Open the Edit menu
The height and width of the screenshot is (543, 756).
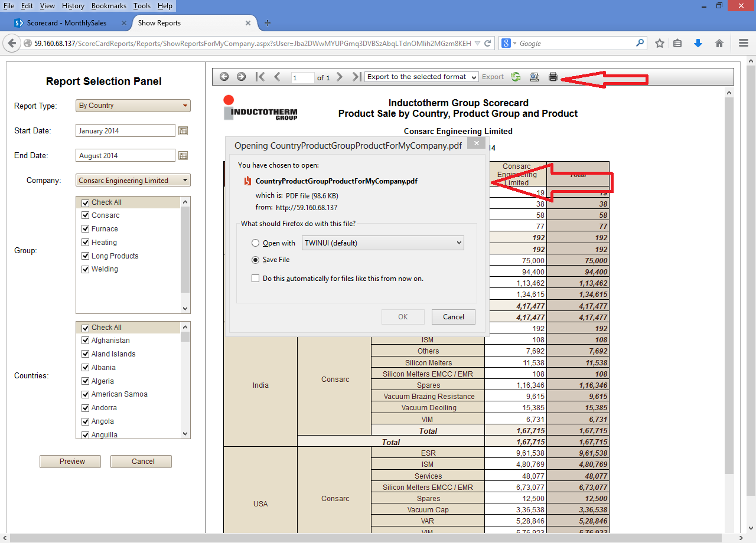tap(27, 5)
